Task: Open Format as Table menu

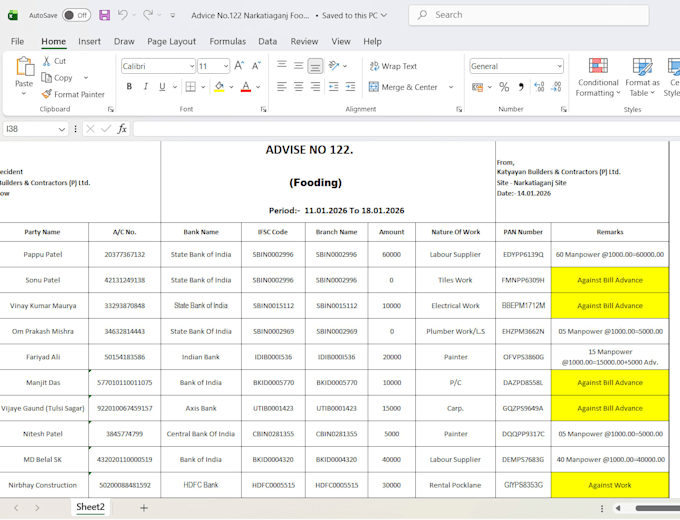Action: tap(642, 78)
